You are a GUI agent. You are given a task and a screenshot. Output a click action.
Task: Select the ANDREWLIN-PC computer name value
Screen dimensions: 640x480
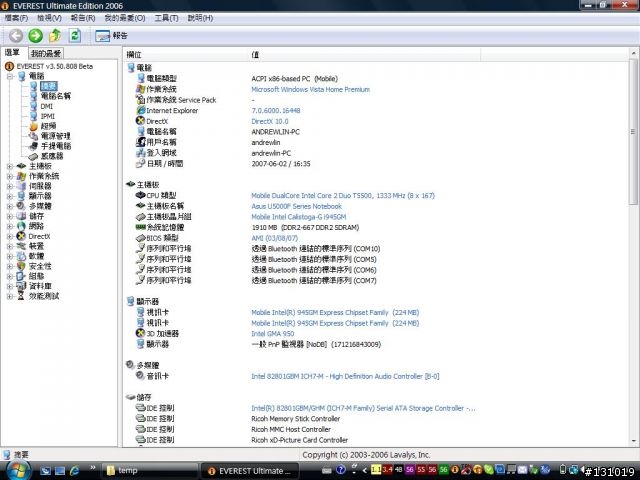pos(276,132)
